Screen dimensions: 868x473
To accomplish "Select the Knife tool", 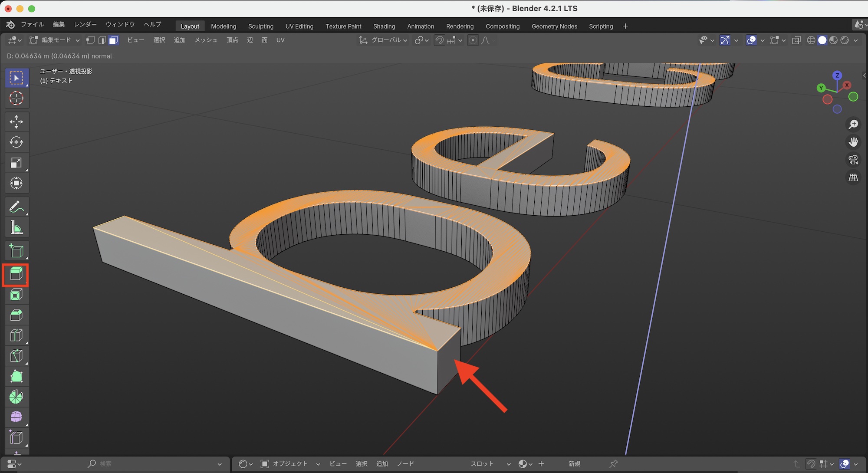I will coord(16,356).
